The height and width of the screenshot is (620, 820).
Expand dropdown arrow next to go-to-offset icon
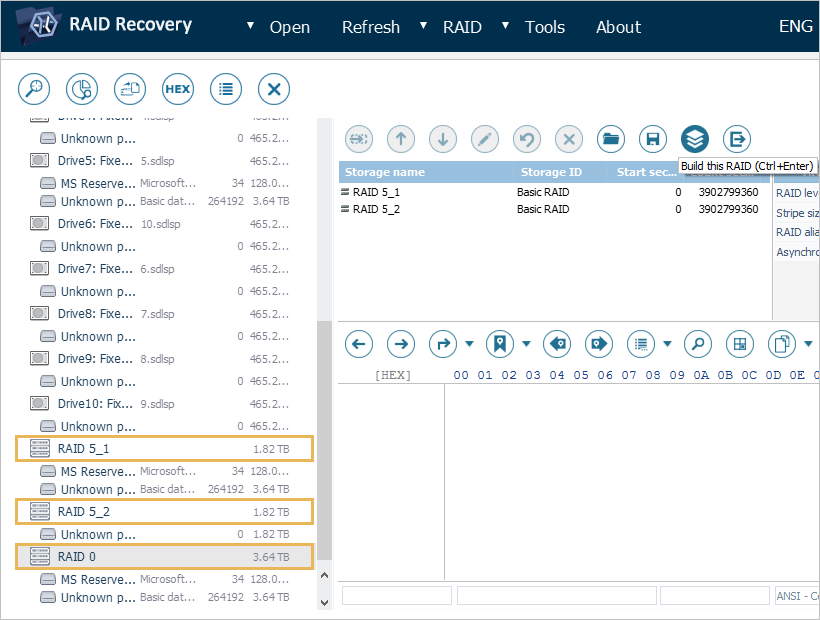point(469,345)
